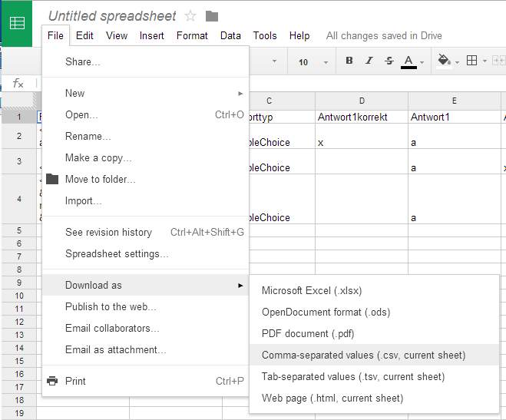This screenshot has width=506, height=420.
Task: Click the merge cells icon
Action: [498, 61]
